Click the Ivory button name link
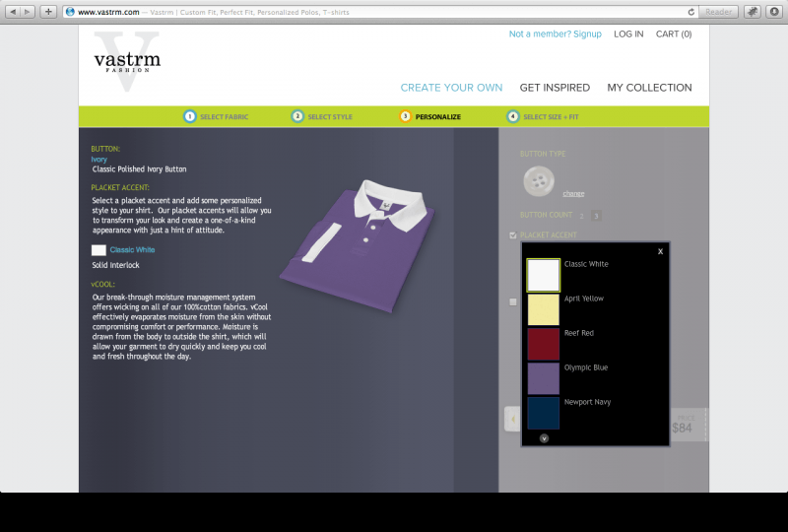 (99, 159)
